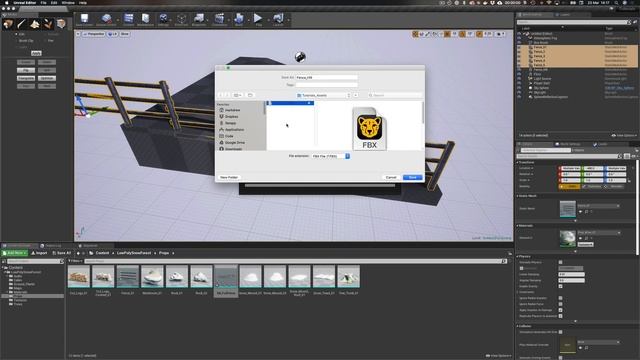Viewport: 640px width, 360px height.
Task: Click the Details property matrix grid icon
Action: tap(627, 156)
